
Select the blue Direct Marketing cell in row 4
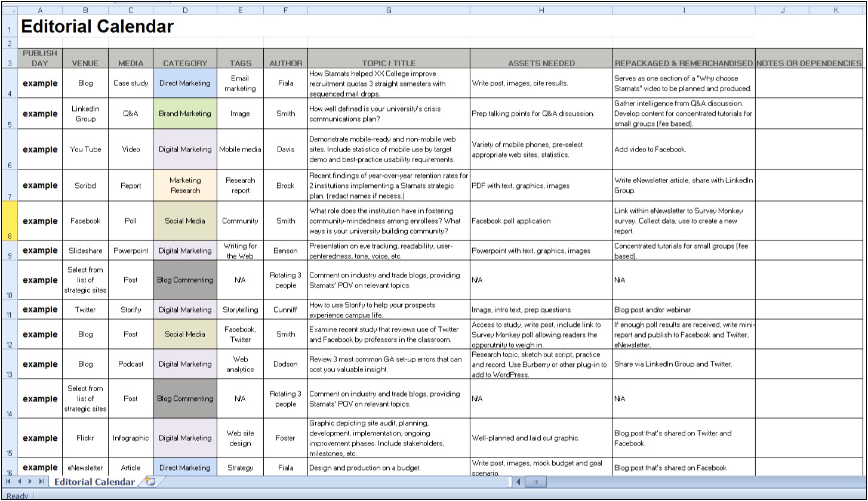(x=185, y=83)
